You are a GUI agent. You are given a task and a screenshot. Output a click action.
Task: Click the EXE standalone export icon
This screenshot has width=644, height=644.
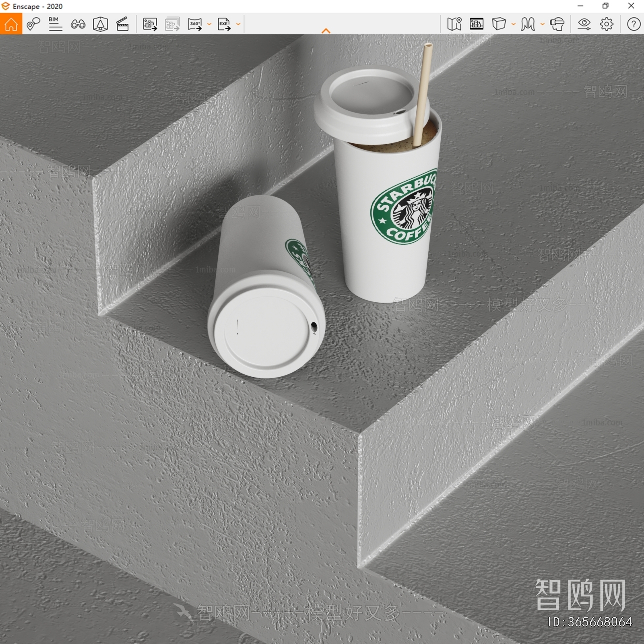224,24
